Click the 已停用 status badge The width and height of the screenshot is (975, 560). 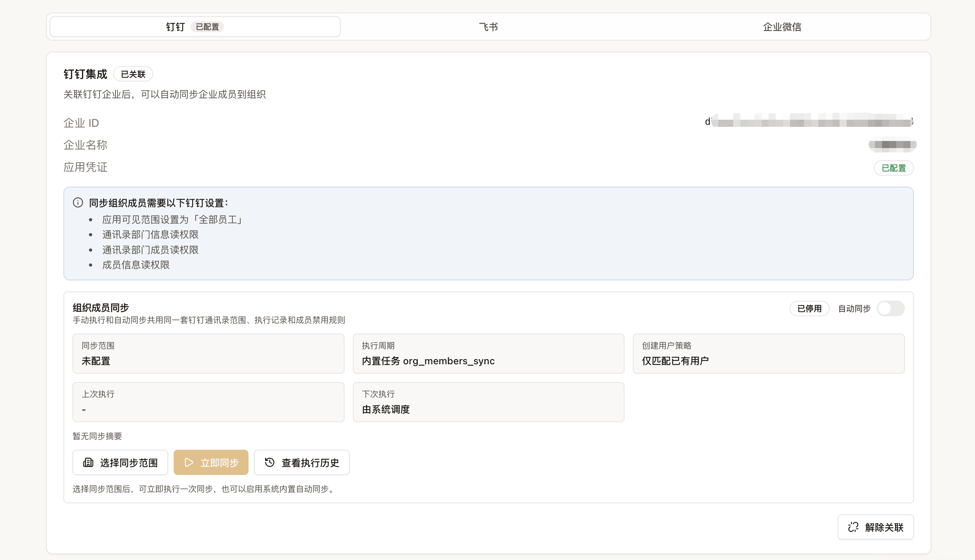pyautogui.click(x=810, y=308)
